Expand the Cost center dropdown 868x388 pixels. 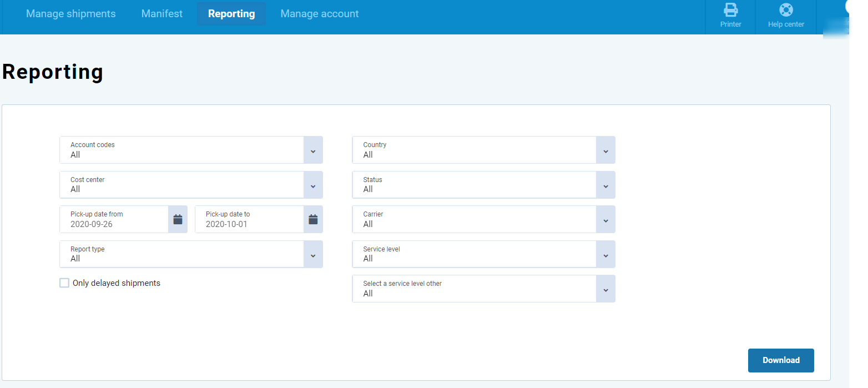[x=313, y=185]
